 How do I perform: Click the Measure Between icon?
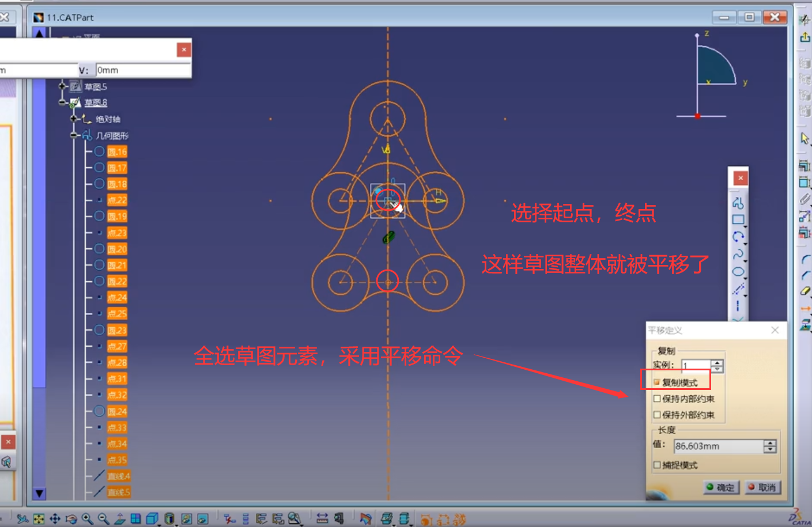pos(322,519)
